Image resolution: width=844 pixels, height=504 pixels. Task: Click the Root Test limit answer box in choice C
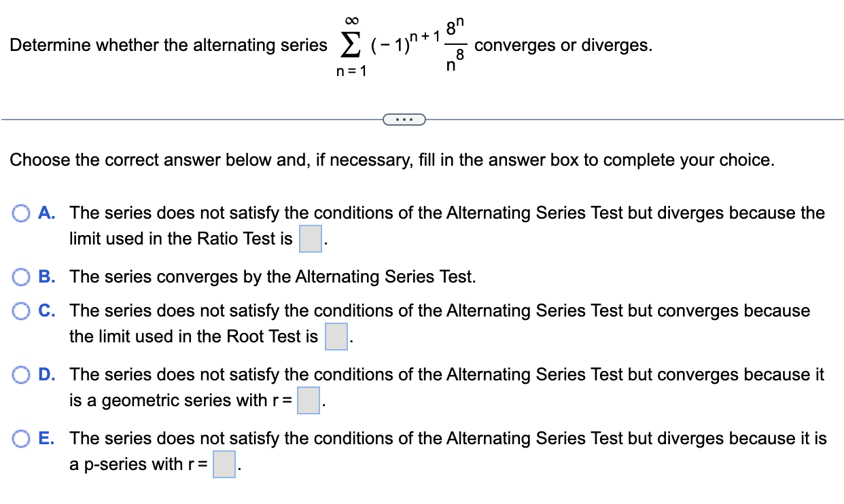[x=336, y=336]
